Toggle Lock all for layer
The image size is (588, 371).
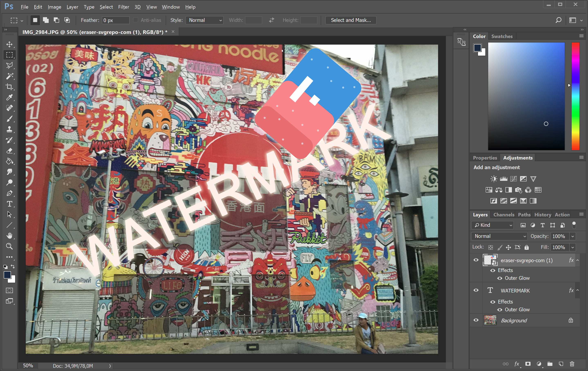tap(527, 247)
